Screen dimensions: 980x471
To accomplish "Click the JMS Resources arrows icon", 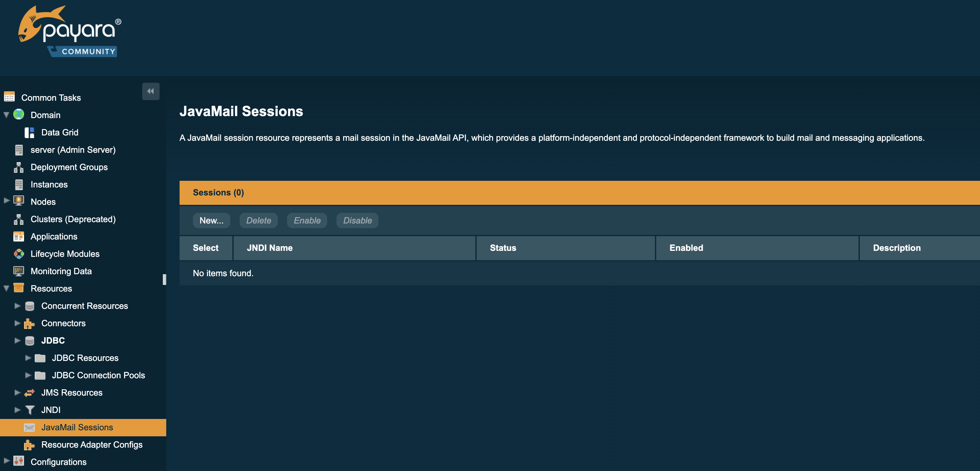I will click(29, 392).
